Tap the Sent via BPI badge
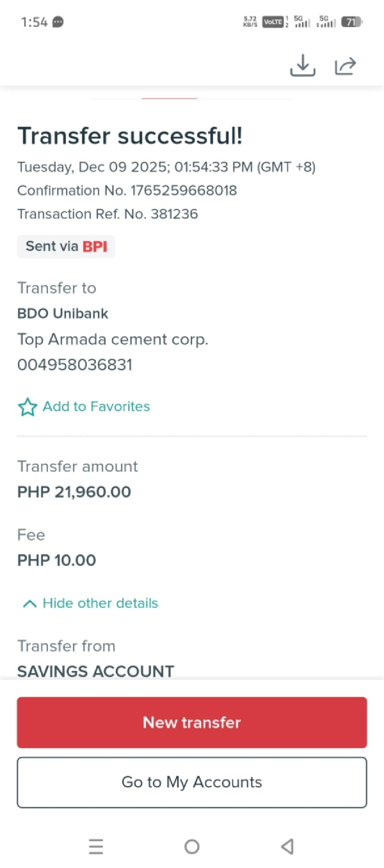Image resolution: width=384 pixels, height=868 pixels. point(66,247)
